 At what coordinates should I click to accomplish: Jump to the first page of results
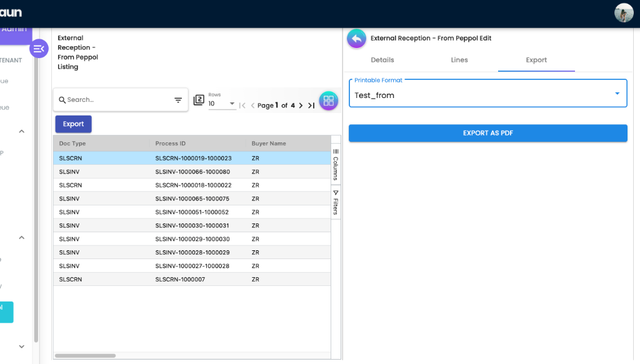click(x=242, y=106)
